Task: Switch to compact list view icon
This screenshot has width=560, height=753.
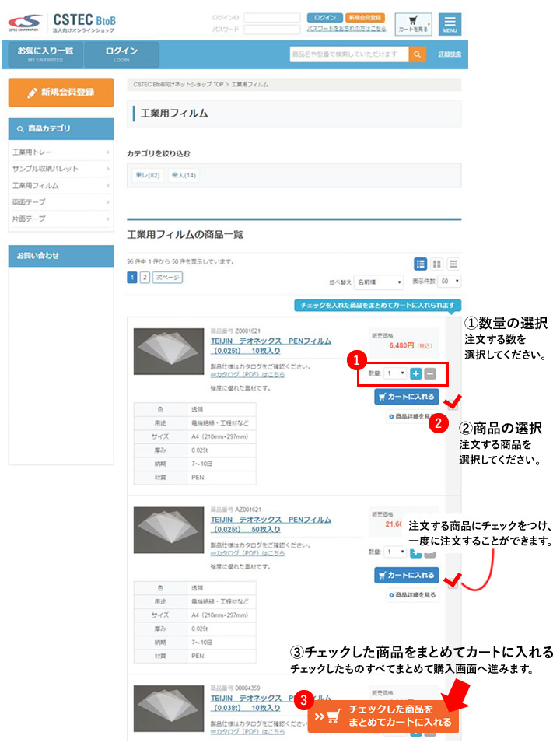Action: pyautogui.click(x=453, y=264)
